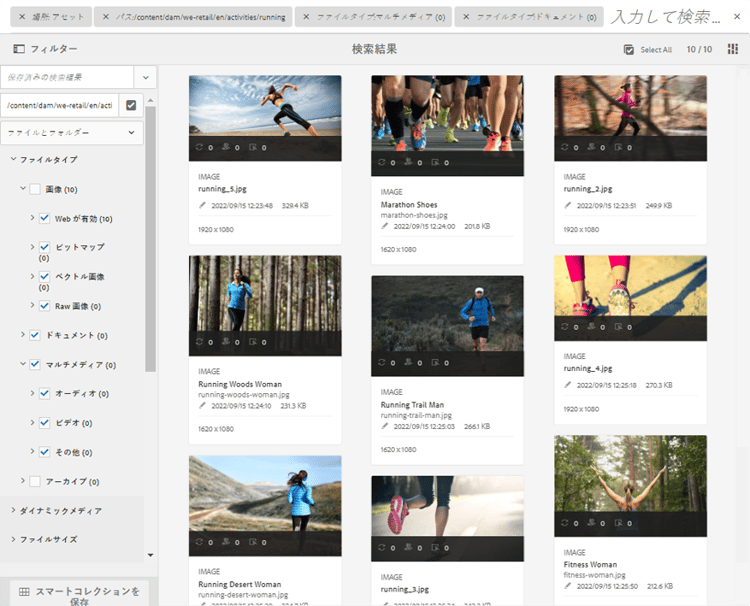Screen dimensions: 750x606
Task: Expand the Documents (0) node
Action: (22, 334)
